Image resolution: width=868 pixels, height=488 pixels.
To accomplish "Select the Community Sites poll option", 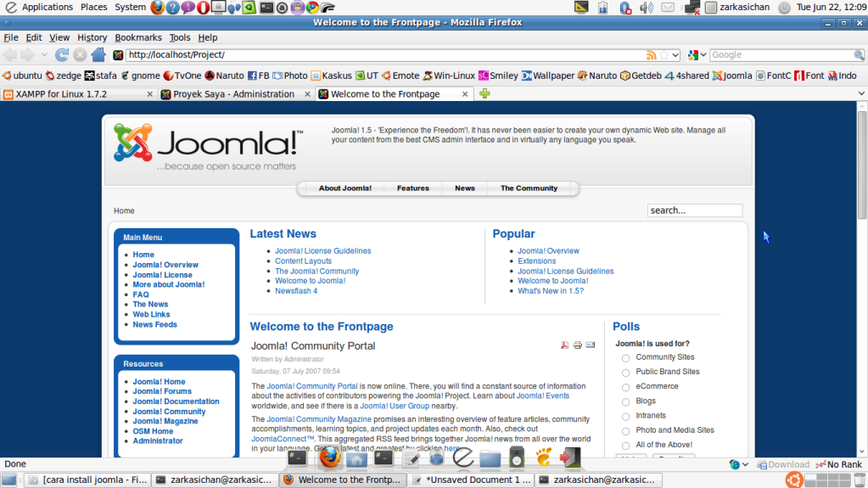I will click(x=625, y=358).
